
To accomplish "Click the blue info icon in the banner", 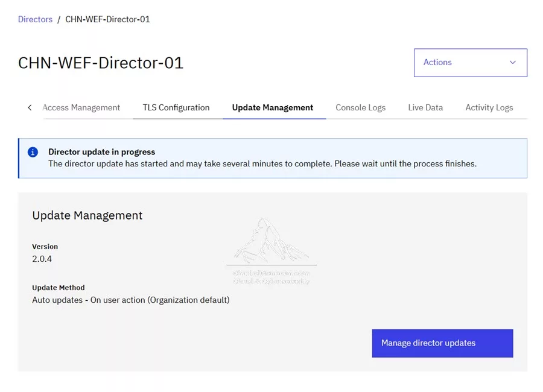I will point(33,152).
